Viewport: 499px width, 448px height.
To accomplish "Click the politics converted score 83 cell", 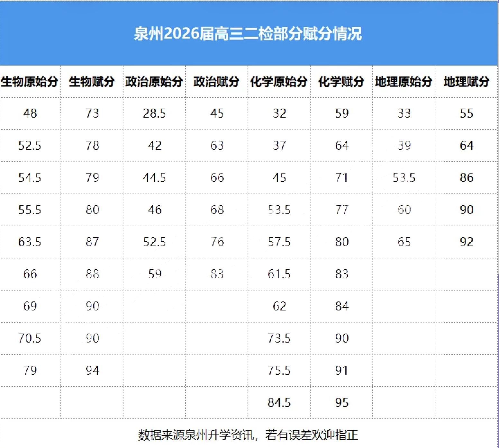I will click(216, 274).
